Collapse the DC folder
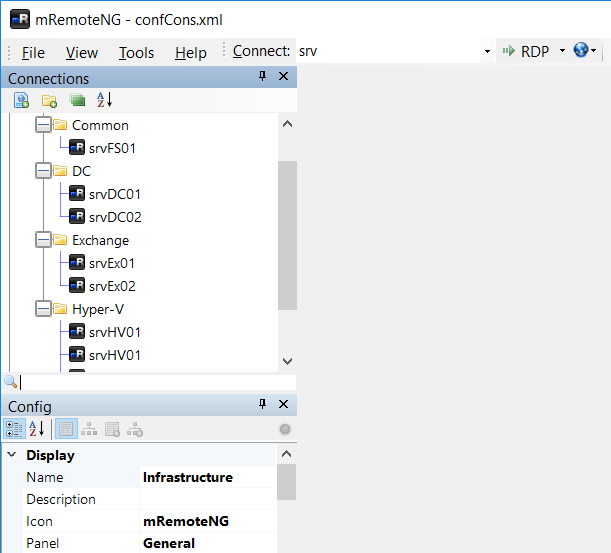 tap(43, 171)
